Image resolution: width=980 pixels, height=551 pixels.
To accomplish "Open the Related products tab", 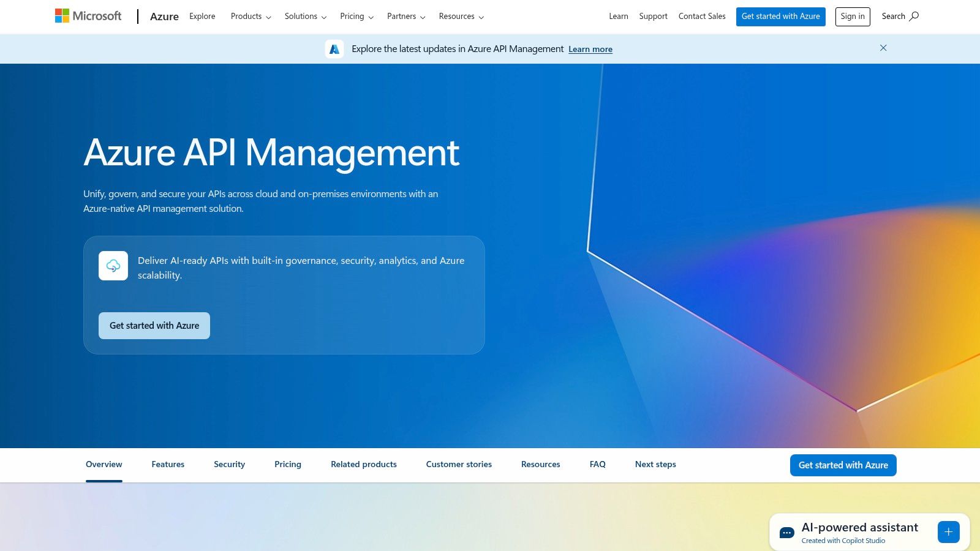I will (x=364, y=465).
